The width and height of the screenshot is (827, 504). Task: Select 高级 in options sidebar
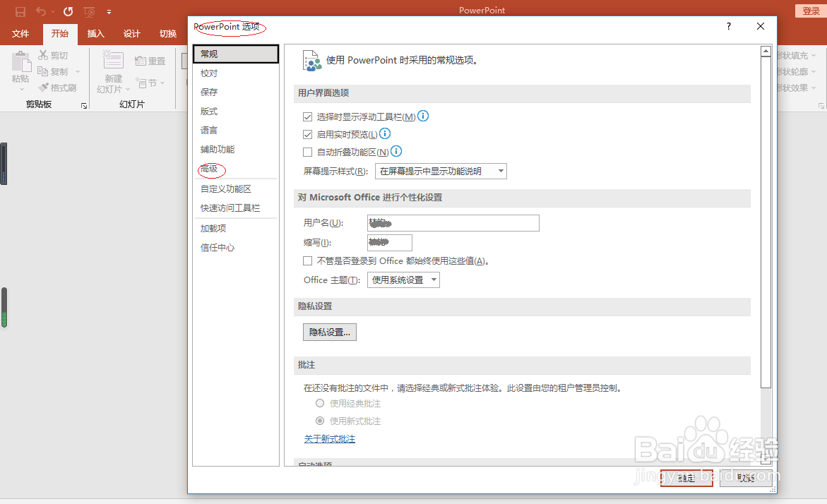click(x=236, y=169)
